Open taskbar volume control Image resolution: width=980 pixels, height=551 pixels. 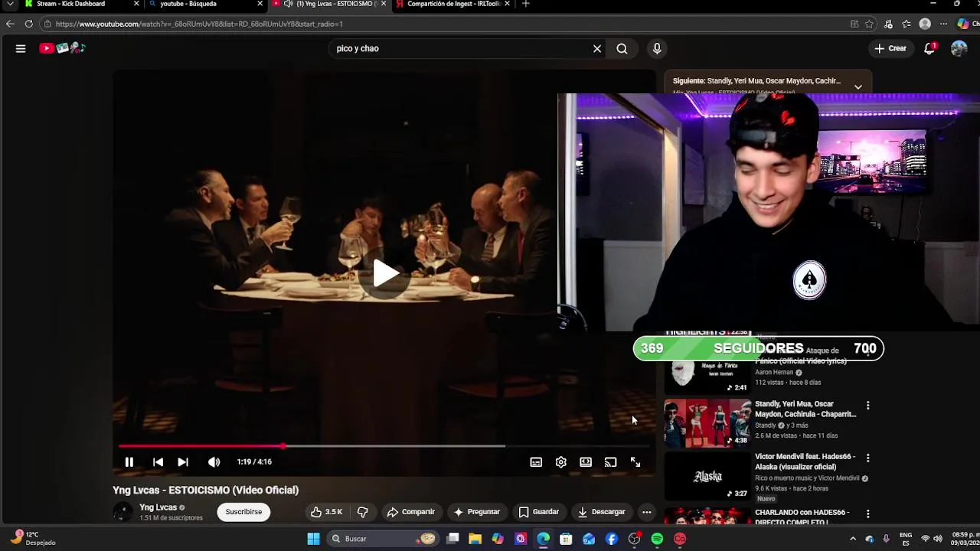pos(938,539)
